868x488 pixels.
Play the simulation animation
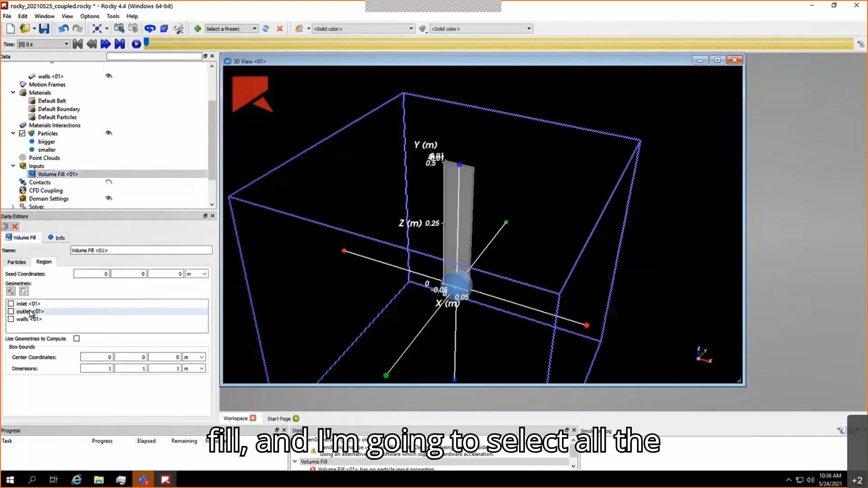click(x=136, y=44)
